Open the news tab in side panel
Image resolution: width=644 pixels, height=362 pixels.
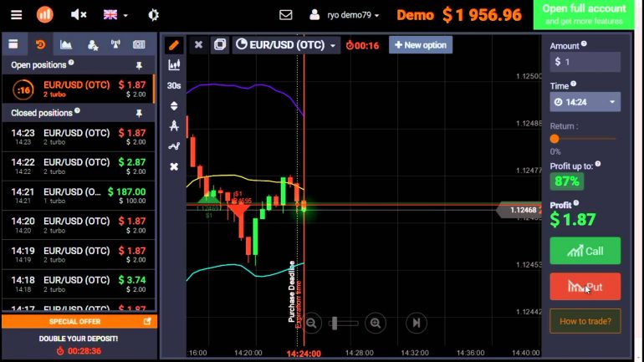[x=139, y=44]
